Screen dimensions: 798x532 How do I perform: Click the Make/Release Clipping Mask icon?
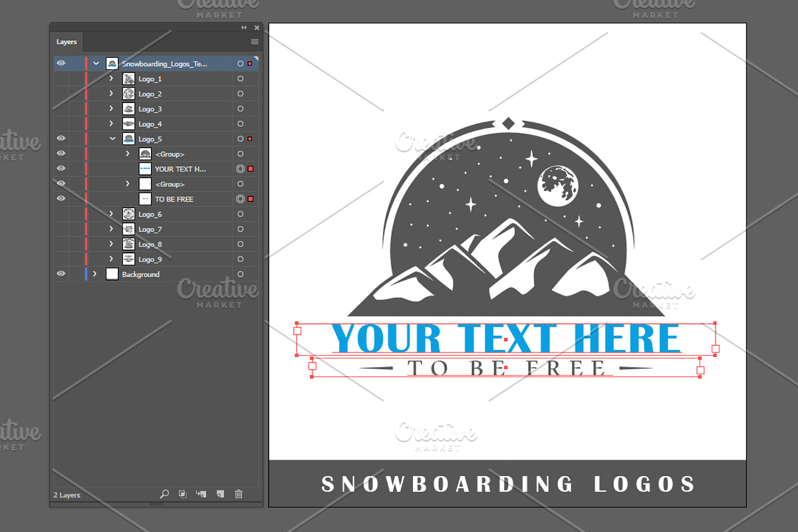pos(183,494)
